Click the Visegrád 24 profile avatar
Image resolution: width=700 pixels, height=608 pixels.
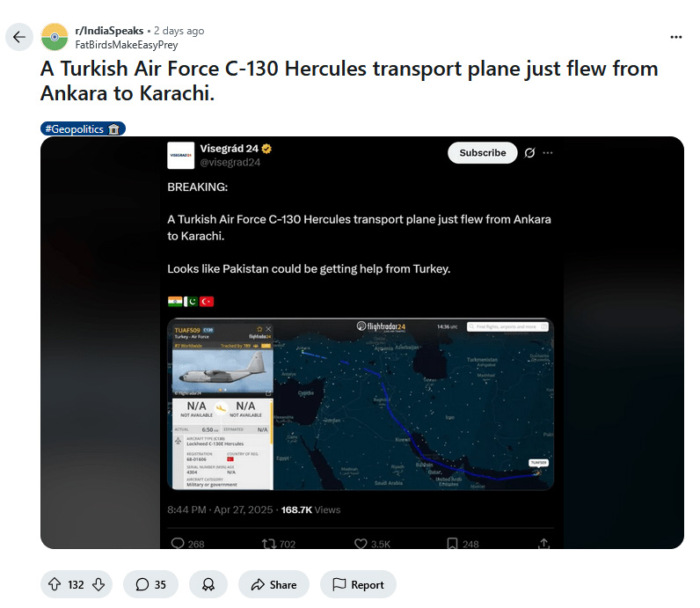[x=180, y=155]
